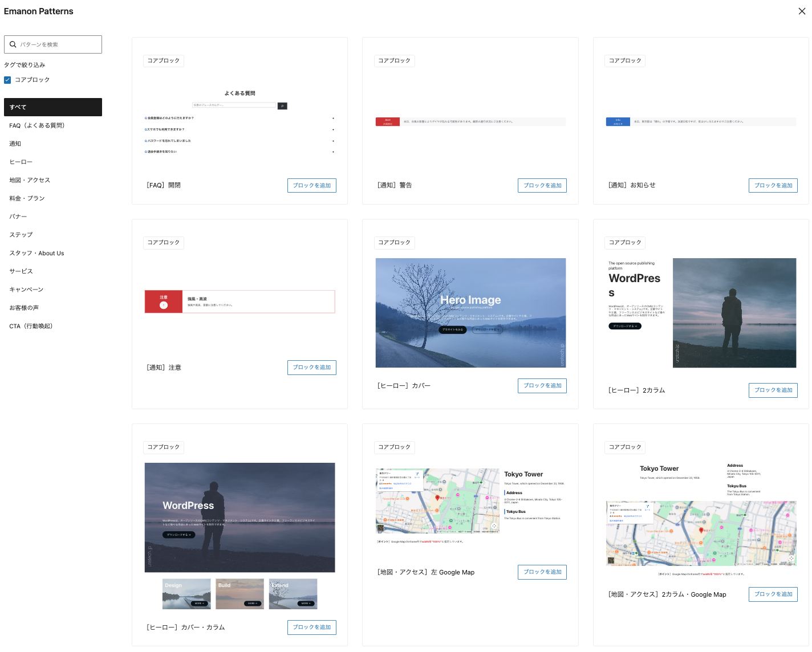
Task: Select the スタッフ・About Us category
Action: click(x=36, y=253)
